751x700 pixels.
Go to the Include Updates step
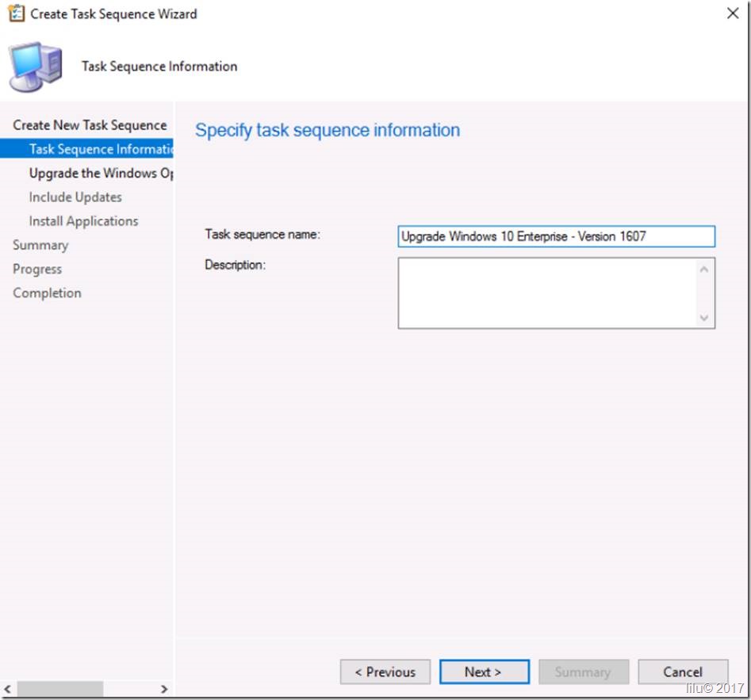point(75,197)
